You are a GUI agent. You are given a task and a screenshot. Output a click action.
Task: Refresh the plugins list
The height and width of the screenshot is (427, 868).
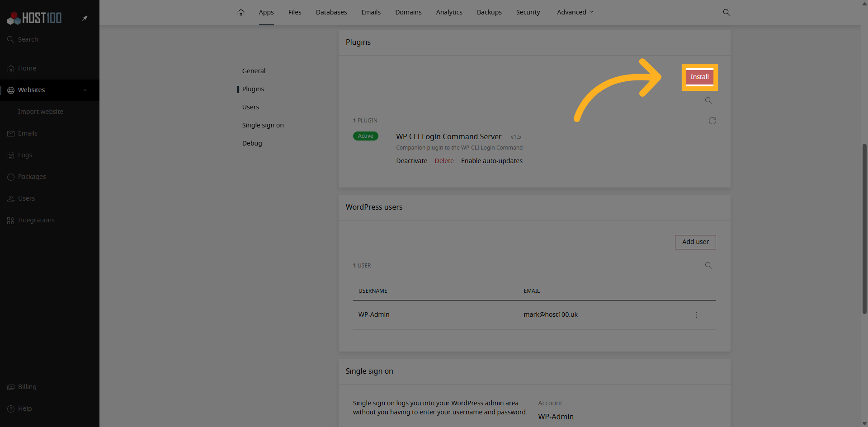[x=712, y=121]
